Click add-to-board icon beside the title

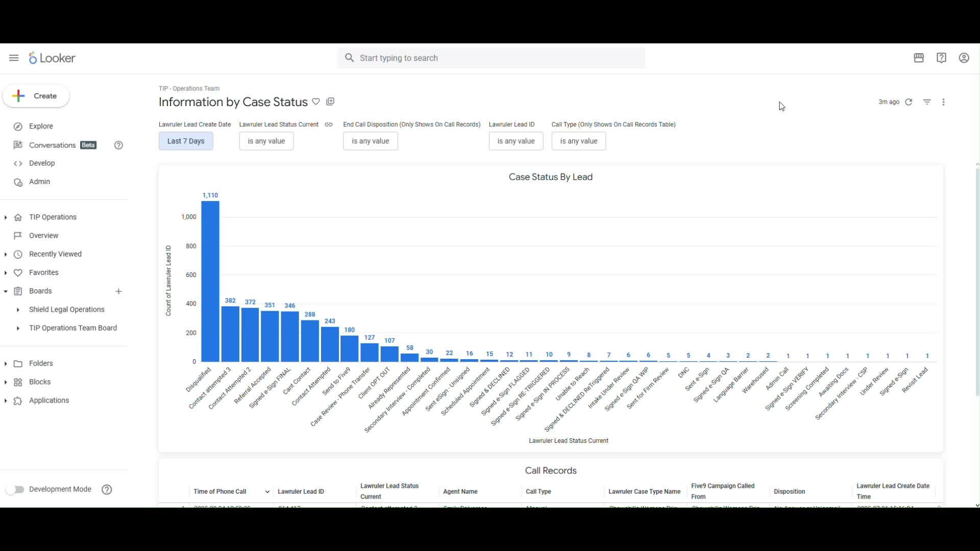pyautogui.click(x=330, y=102)
